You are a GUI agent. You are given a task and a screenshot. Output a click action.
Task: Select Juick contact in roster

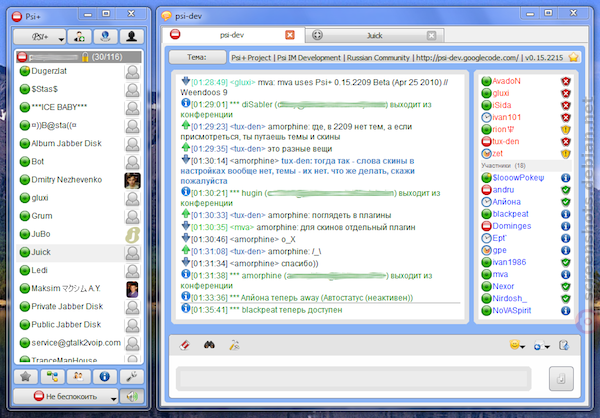point(79,252)
